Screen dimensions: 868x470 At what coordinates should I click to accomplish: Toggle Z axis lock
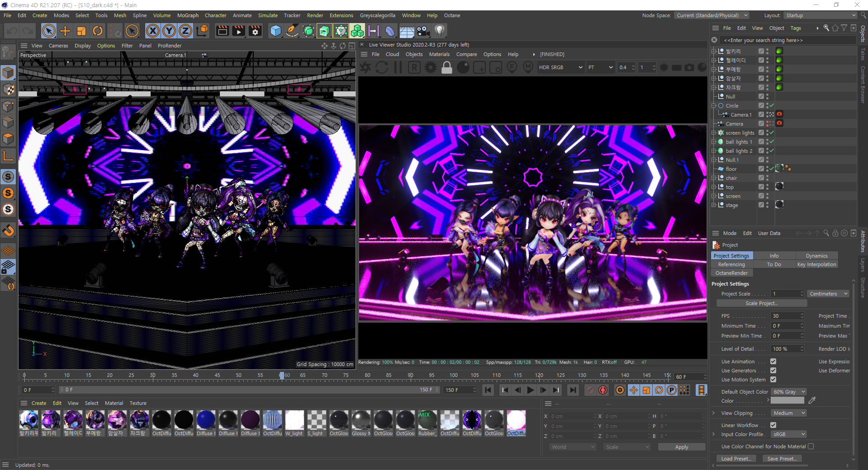tap(185, 31)
